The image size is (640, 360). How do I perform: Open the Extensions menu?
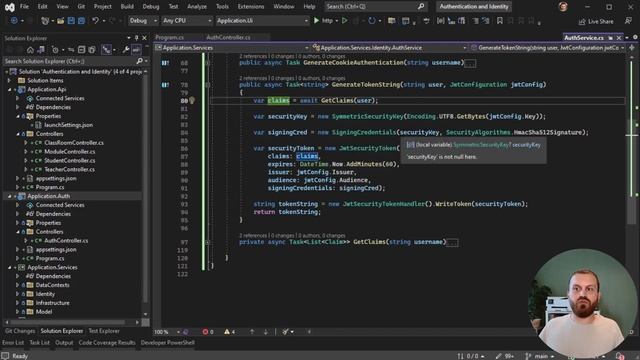pyautogui.click(x=251, y=7)
